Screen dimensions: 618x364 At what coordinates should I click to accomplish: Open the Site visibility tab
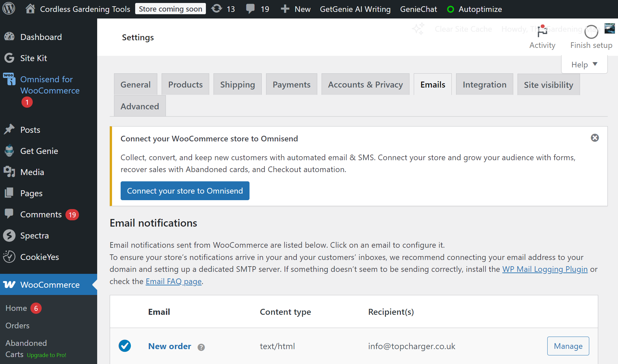point(549,85)
